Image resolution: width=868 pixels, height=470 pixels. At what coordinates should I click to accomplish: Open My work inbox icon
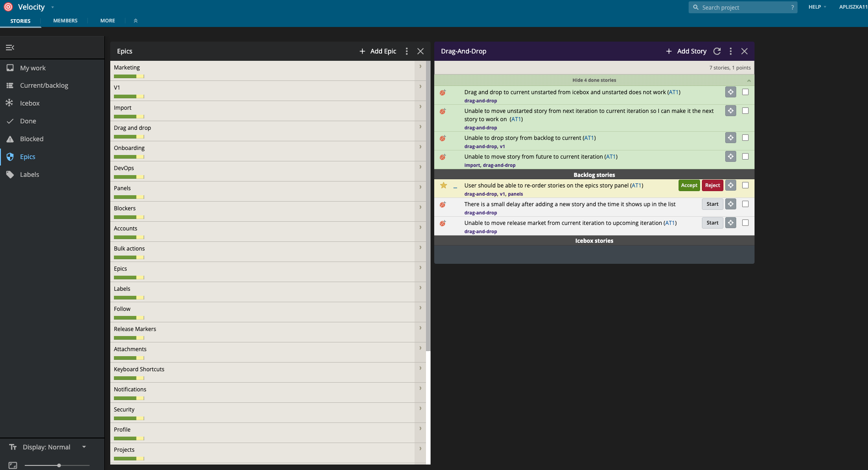pos(10,68)
